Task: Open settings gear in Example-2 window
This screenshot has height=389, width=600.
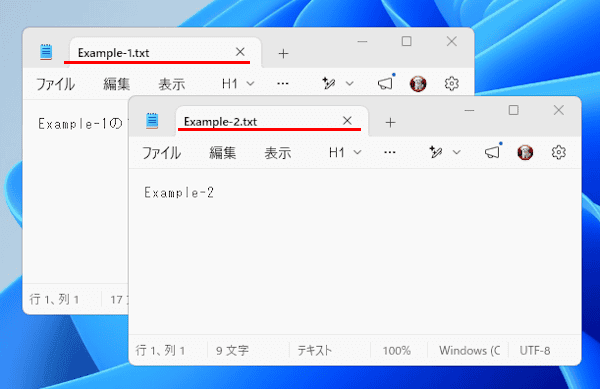Action: click(558, 152)
